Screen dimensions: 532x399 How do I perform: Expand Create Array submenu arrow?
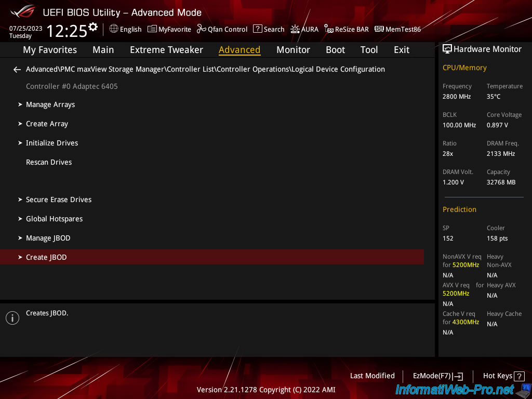click(20, 124)
